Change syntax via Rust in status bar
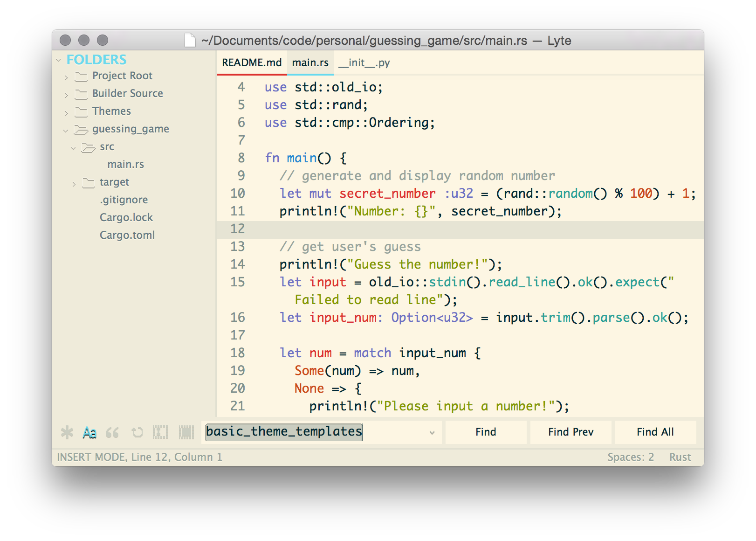 click(x=680, y=457)
